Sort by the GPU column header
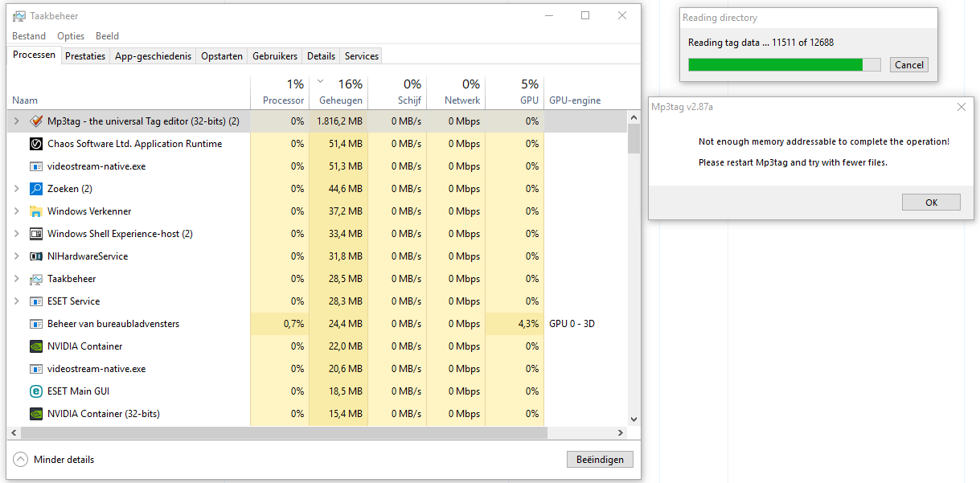Viewport: 980px width, 483px height. click(x=515, y=92)
